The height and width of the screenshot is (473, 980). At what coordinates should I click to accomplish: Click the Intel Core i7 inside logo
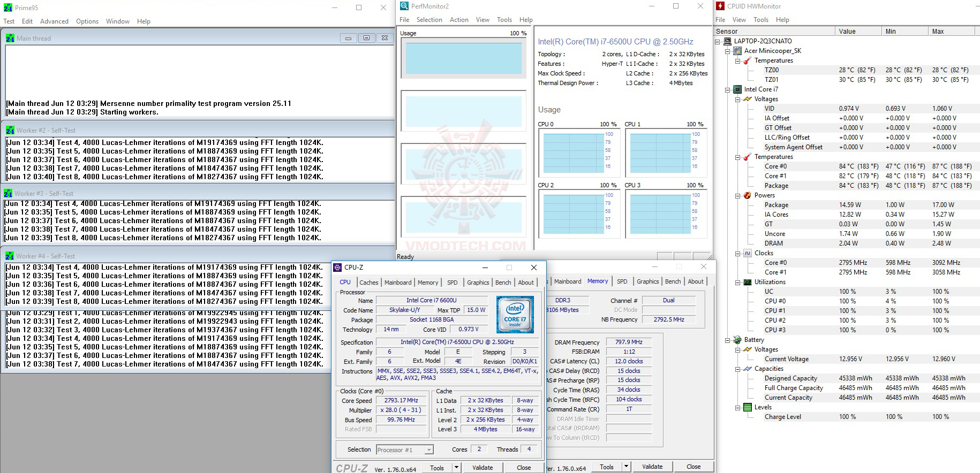tap(515, 315)
